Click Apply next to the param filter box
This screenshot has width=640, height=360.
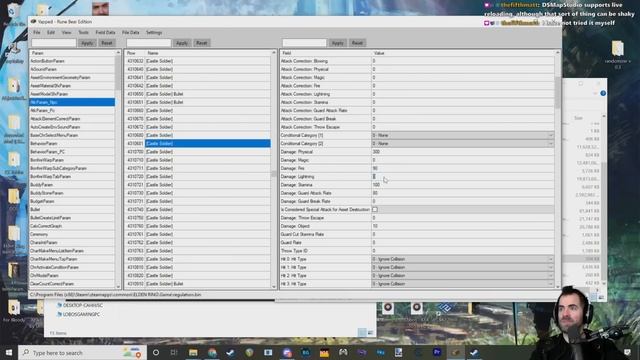(x=87, y=43)
